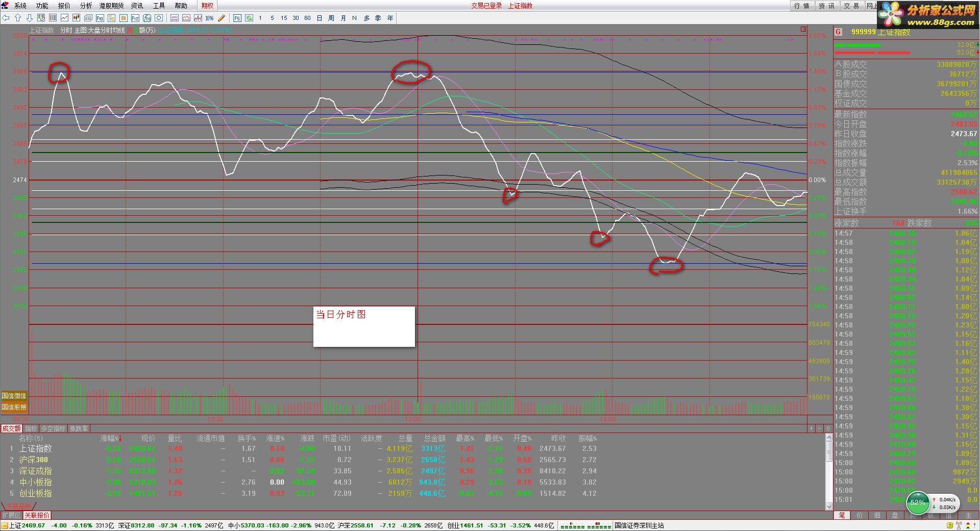The image size is (980, 531).
Task: Switch to weekly (周) period
Action: coord(331,18)
